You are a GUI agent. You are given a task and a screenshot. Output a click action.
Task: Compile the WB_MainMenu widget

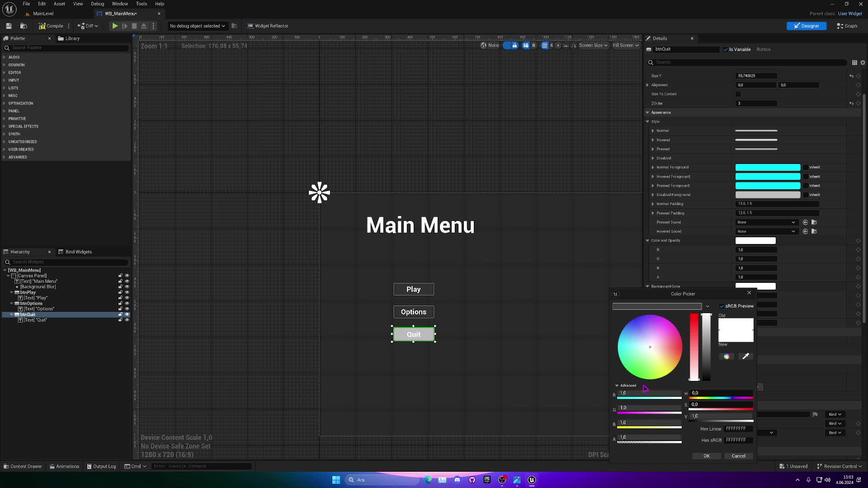point(51,26)
